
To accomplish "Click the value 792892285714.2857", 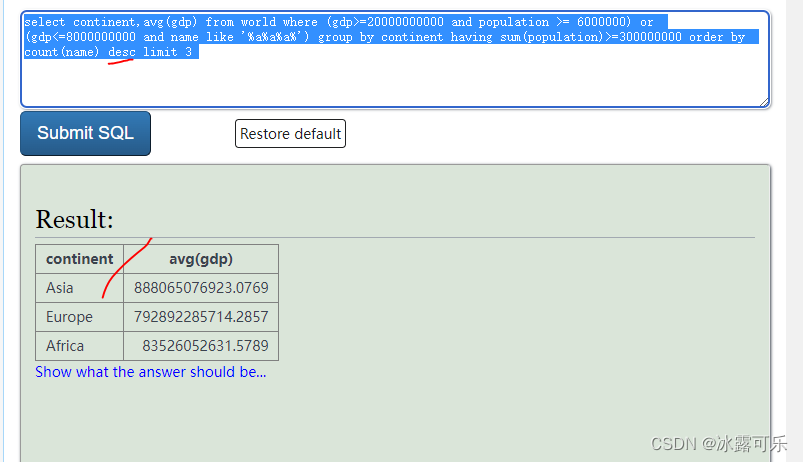I will coord(201,317).
